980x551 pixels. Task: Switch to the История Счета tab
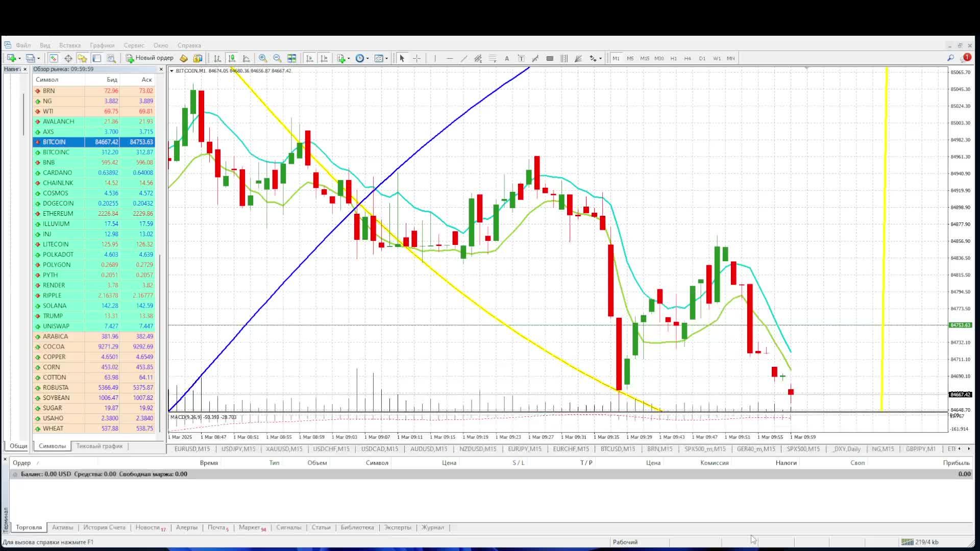(x=104, y=528)
